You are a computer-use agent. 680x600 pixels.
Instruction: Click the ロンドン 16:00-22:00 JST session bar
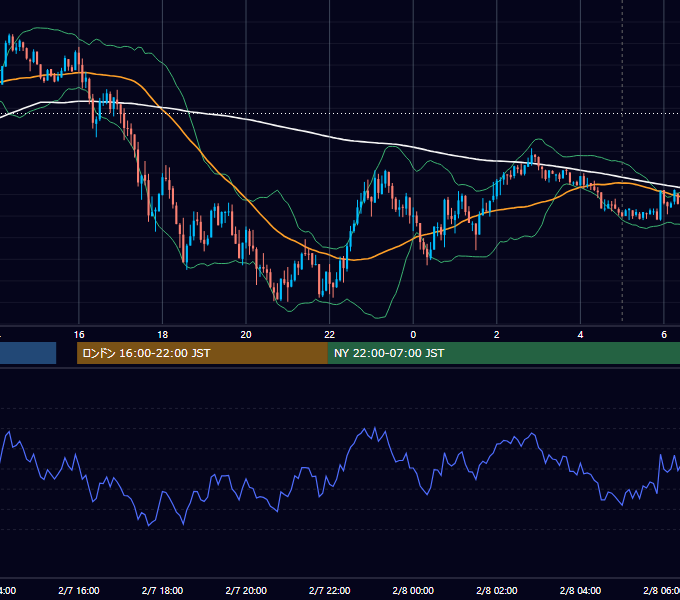click(202, 353)
